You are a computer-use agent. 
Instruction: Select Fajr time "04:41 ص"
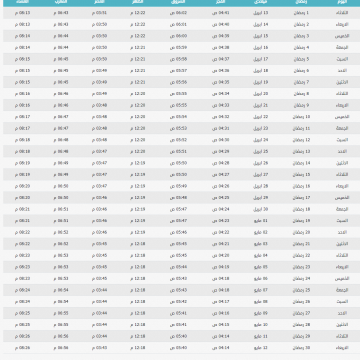[220, 13]
